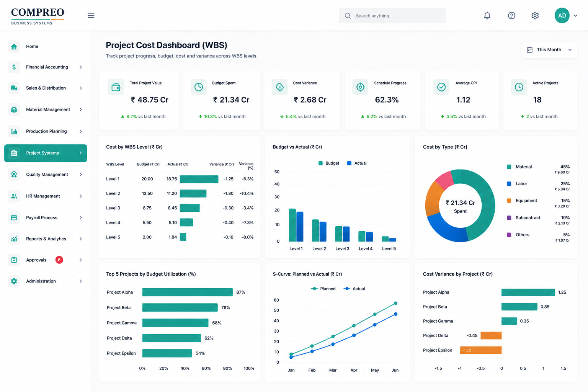The height and width of the screenshot is (392, 588).
Task: Click Project Epsilon -1.10 variance bar
Action: click(x=481, y=350)
